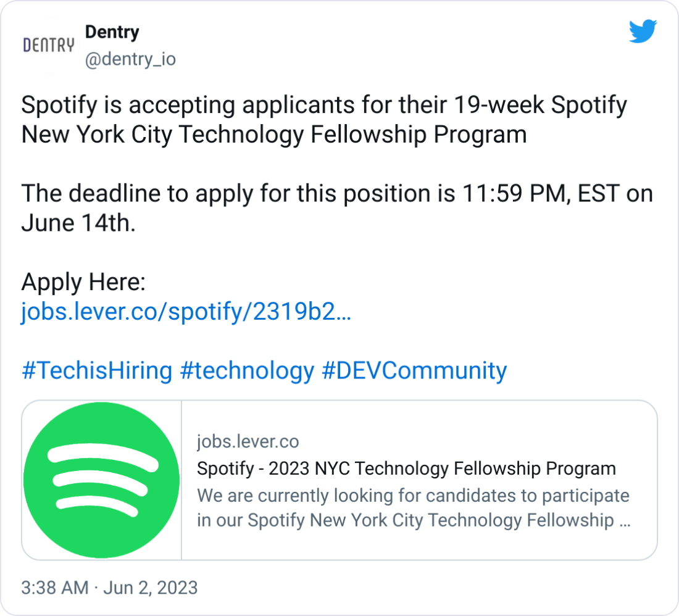The height and width of the screenshot is (616, 679).
Task: Select the Spotify green logo thumbnail
Action: click(101, 478)
